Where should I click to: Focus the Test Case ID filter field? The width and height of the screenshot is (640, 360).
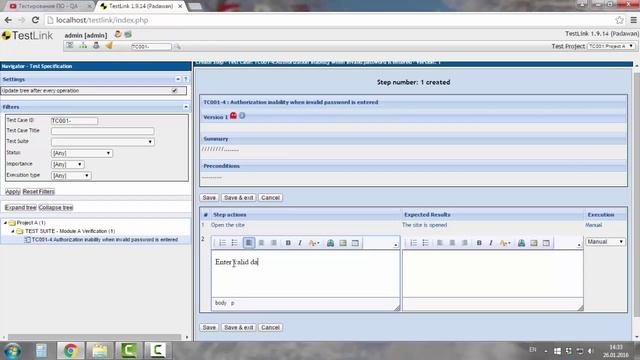pos(74,120)
